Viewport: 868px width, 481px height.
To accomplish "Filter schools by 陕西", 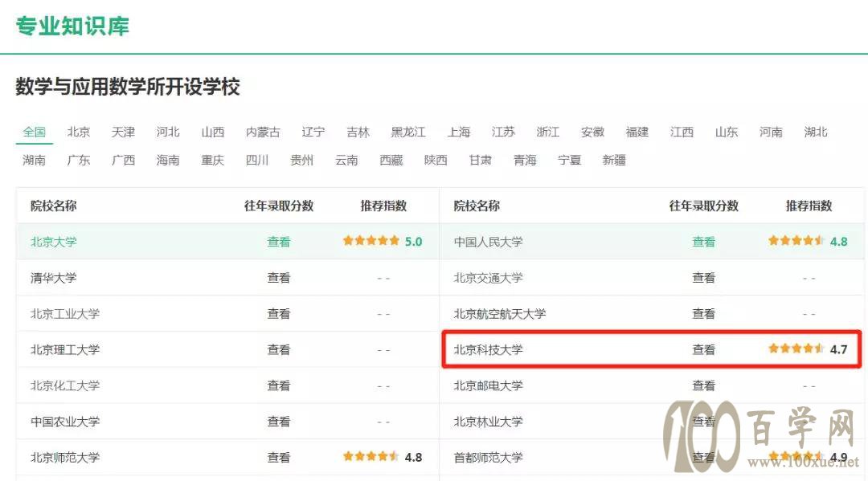I will tap(436, 161).
